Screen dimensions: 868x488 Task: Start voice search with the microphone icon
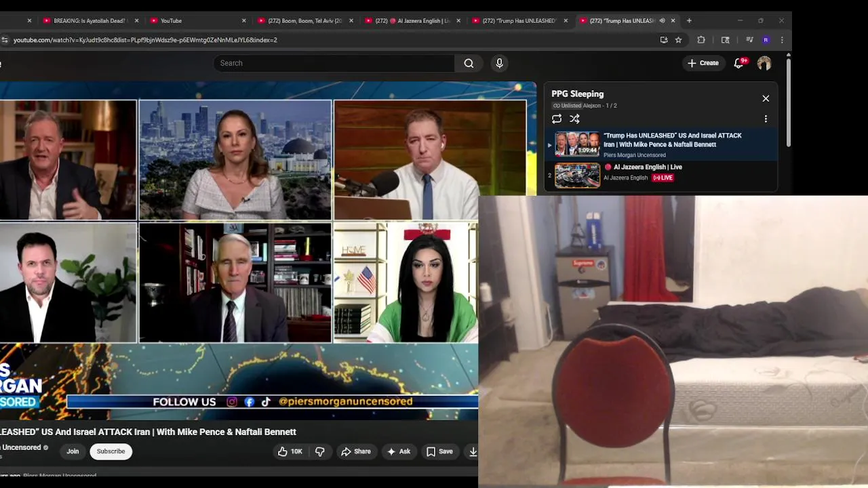point(499,63)
